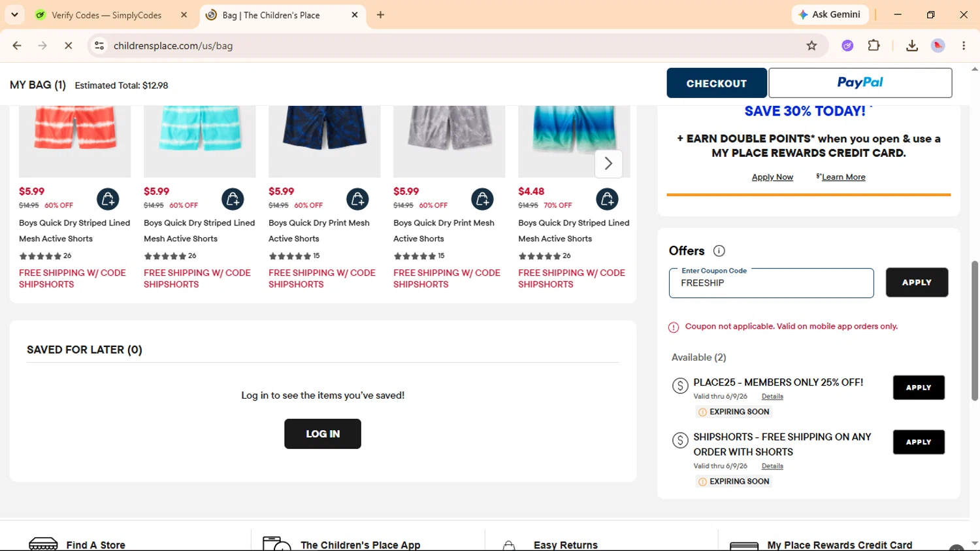
Task: Add the navy print mesh shorts to bag
Action: pos(357,199)
